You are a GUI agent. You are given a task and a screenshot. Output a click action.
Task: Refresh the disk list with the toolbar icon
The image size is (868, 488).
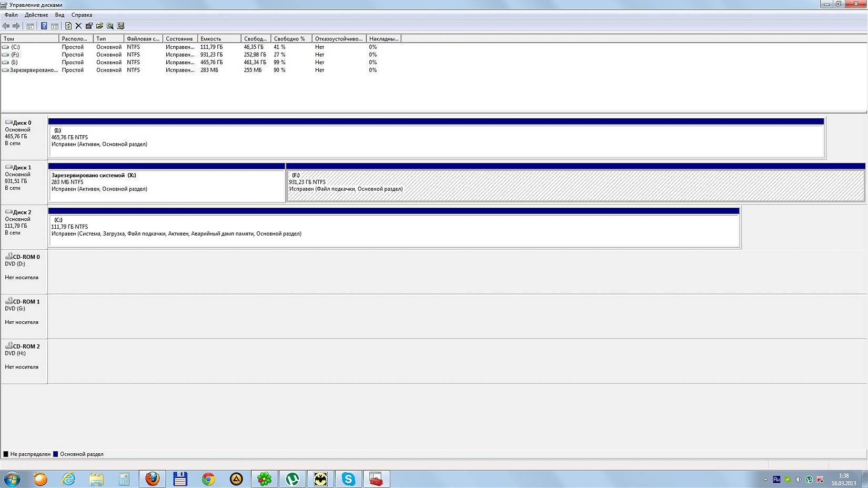tap(68, 26)
